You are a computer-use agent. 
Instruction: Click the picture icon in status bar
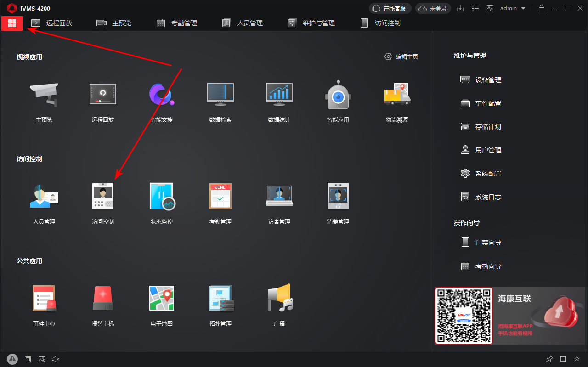[x=42, y=359]
